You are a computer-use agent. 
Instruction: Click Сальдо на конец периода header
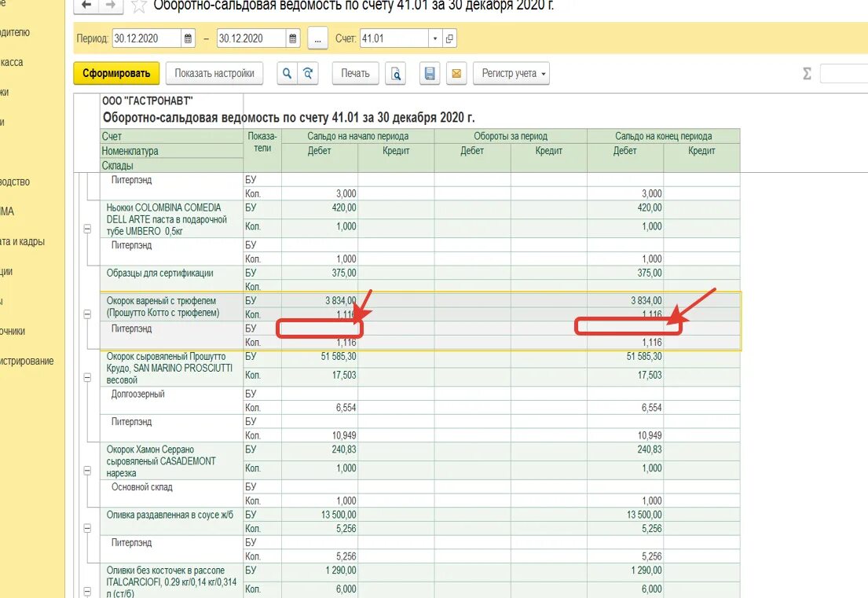pos(663,136)
